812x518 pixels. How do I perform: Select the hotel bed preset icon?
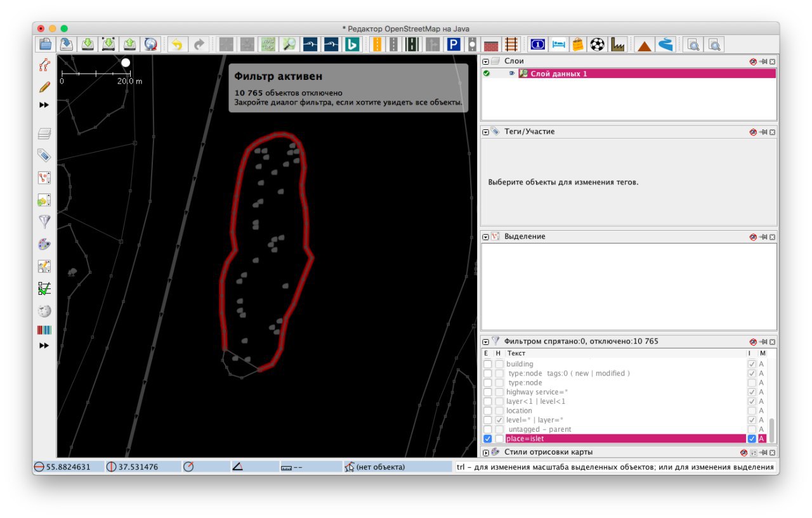[x=558, y=44]
